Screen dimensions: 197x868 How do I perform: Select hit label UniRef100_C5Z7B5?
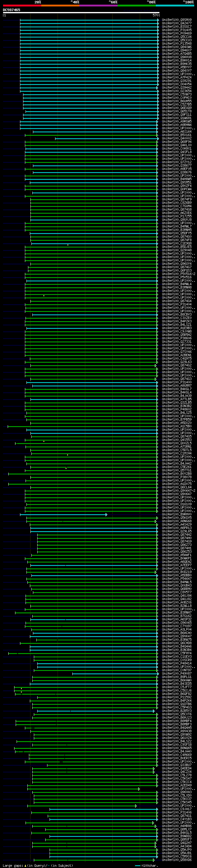[177, 104]
